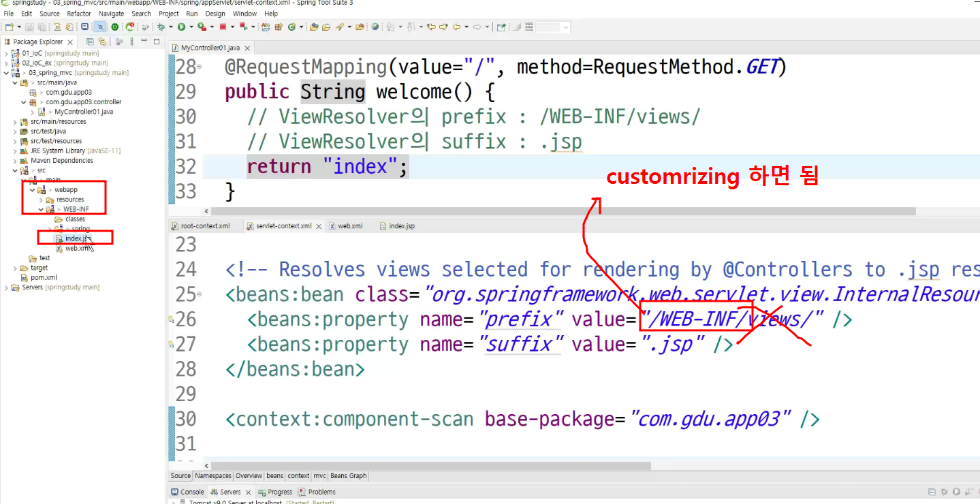
Task: Select pom.xml in Package Explorer
Action: 44,278
